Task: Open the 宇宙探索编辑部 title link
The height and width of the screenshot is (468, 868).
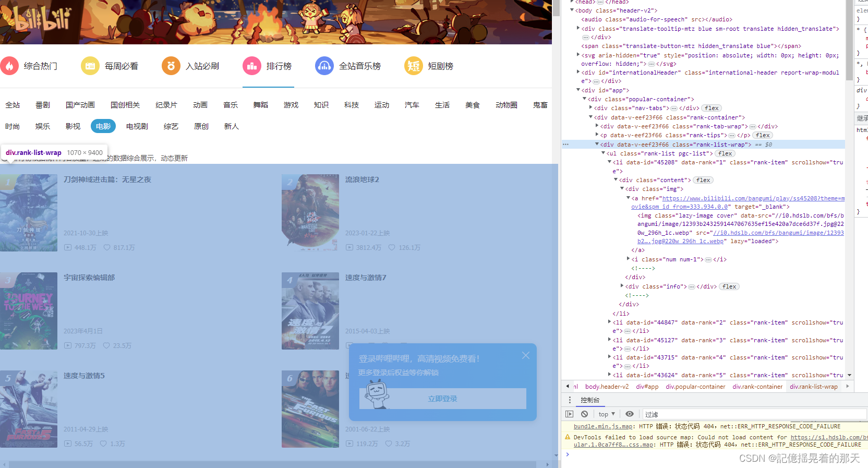Action: pos(89,278)
